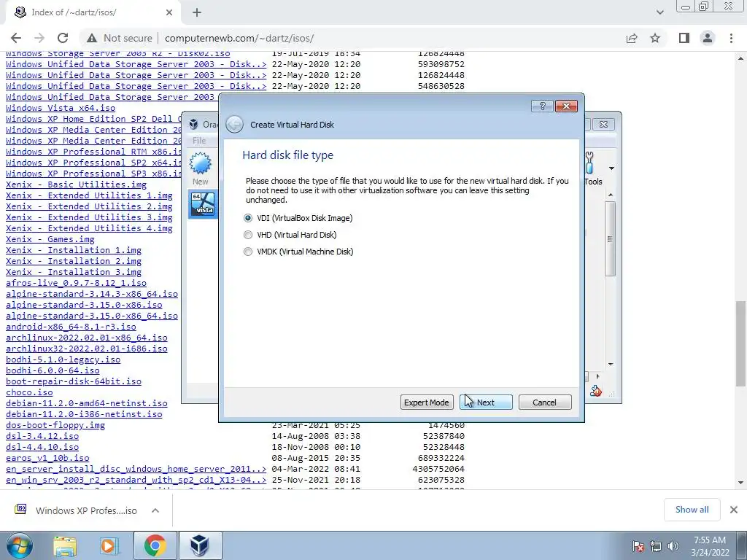Open choco.iso link
The width and height of the screenshot is (747, 560).
pyautogui.click(x=29, y=393)
